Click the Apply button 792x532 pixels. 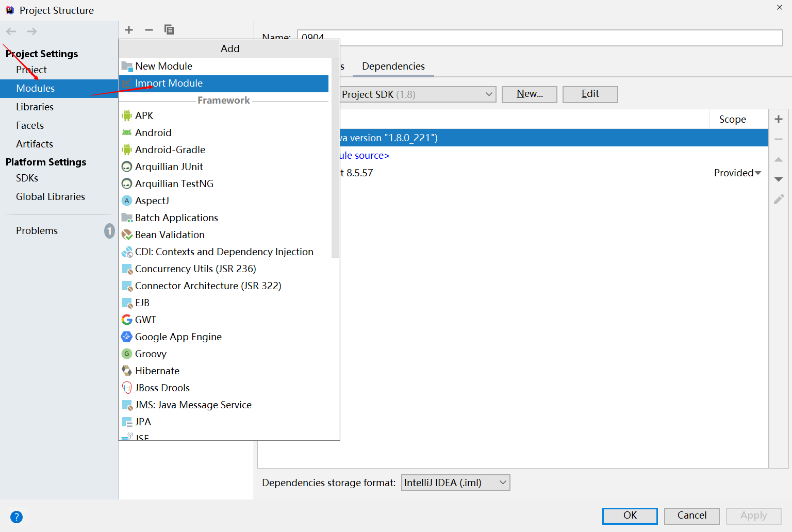[x=754, y=516]
